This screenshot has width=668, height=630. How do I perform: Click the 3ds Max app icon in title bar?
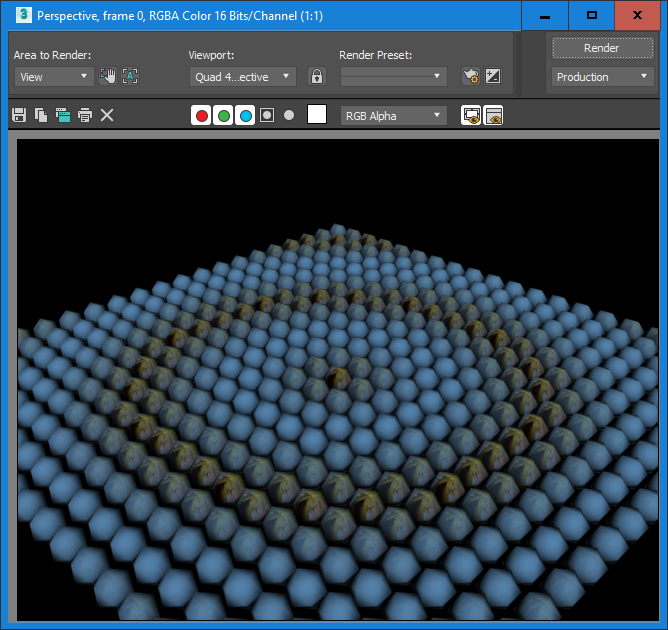(24, 15)
